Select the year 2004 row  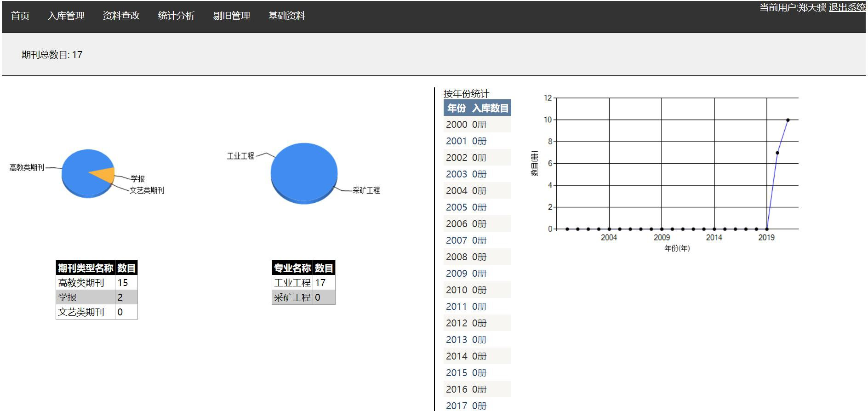click(x=477, y=191)
